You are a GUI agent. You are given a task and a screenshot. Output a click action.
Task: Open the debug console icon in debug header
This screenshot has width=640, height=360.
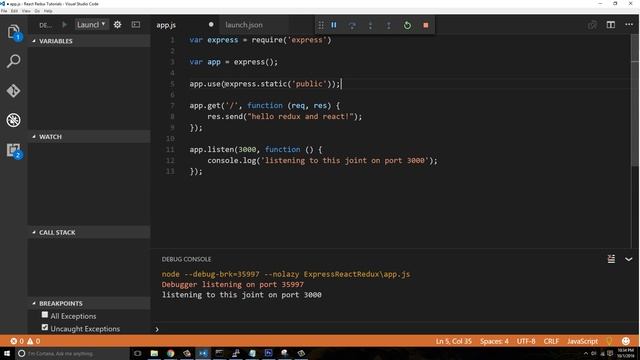[x=136, y=24]
